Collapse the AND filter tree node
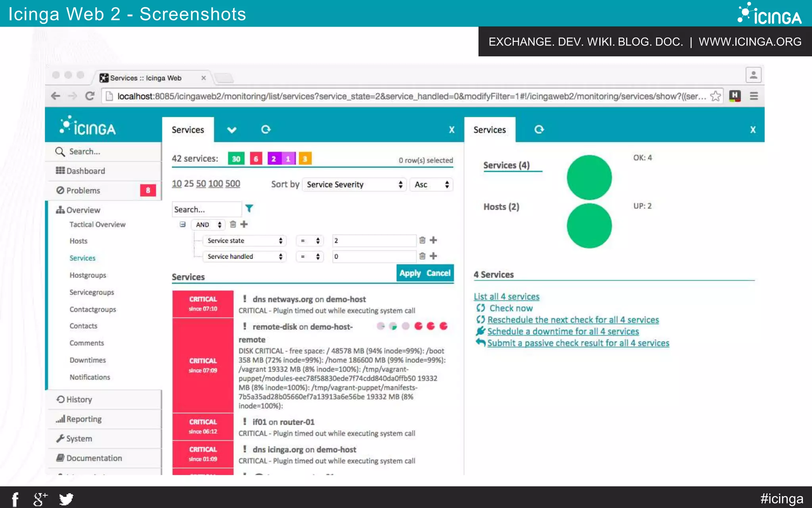This screenshot has width=812, height=508. click(x=182, y=224)
